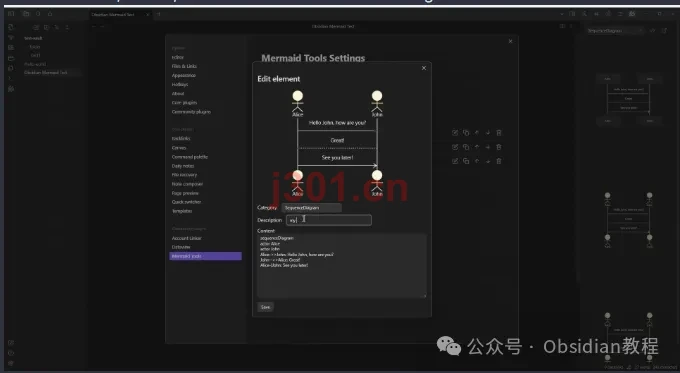
Task: Click move-down arrow in third element row
Action: coord(487,161)
